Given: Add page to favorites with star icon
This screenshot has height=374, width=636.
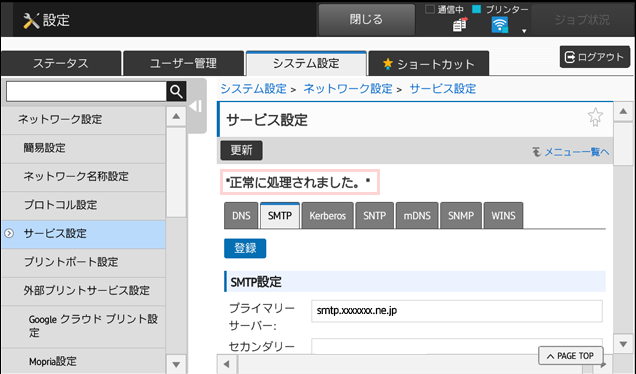Looking at the screenshot, I should (595, 117).
